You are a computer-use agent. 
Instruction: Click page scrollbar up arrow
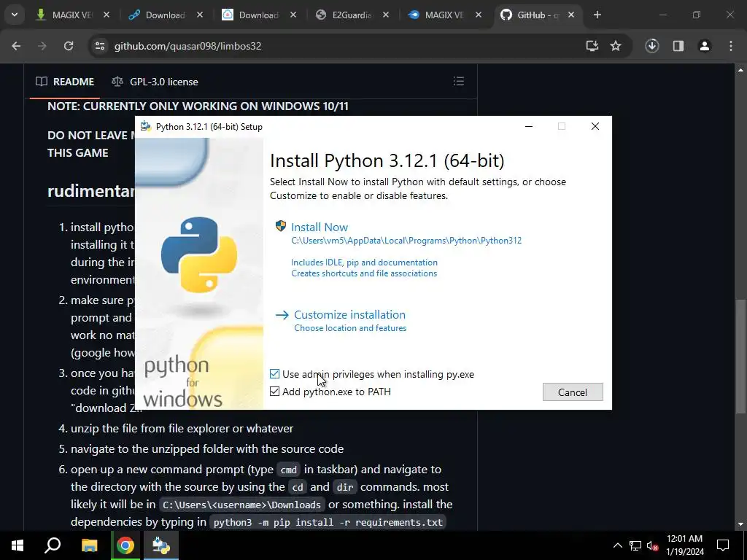(x=740, y=70)
